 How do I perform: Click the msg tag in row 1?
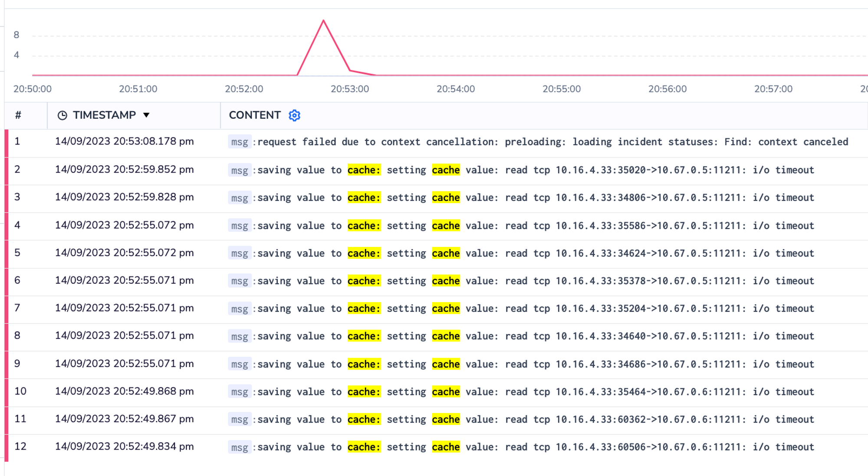tap(239, 142)
